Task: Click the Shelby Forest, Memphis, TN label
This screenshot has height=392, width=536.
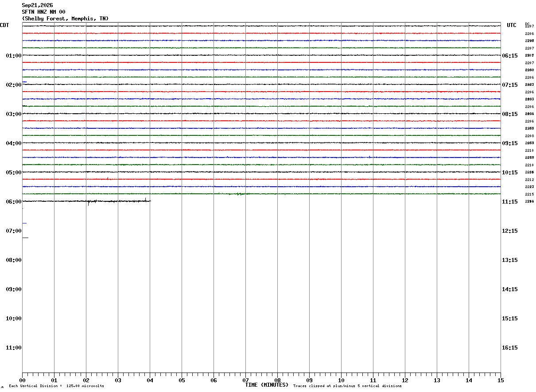Action: [65, 19]
